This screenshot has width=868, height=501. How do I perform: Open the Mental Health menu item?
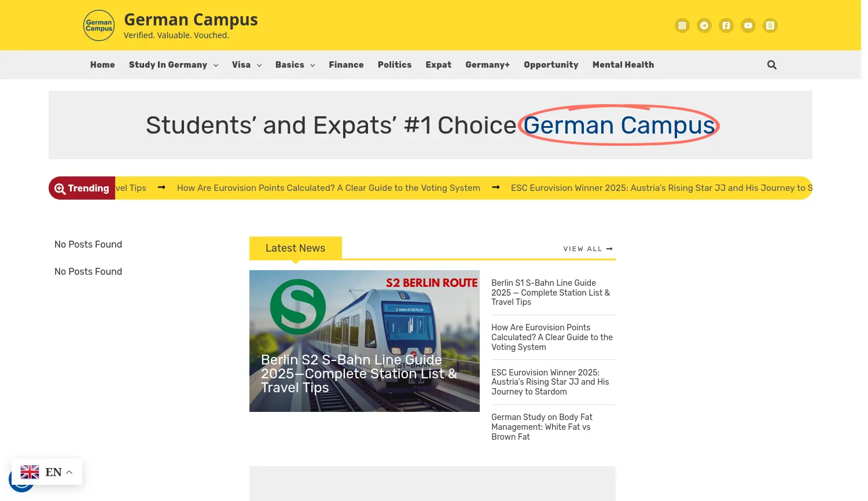pos(623,65)
